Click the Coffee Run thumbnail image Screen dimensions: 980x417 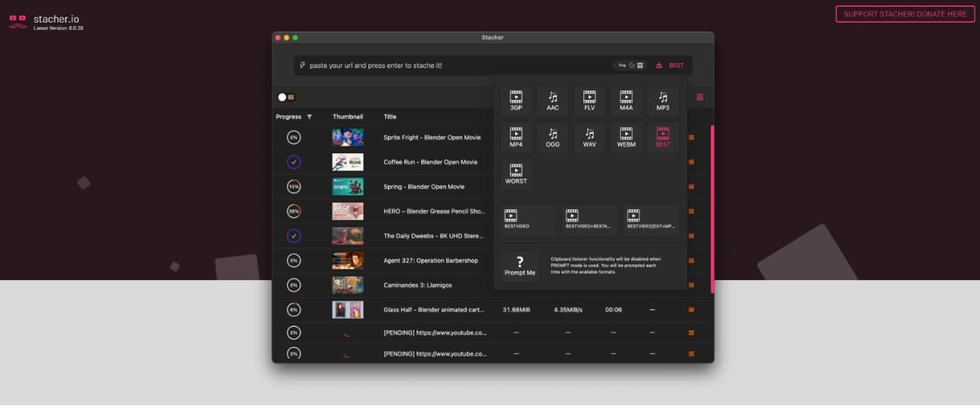point(348,162)
